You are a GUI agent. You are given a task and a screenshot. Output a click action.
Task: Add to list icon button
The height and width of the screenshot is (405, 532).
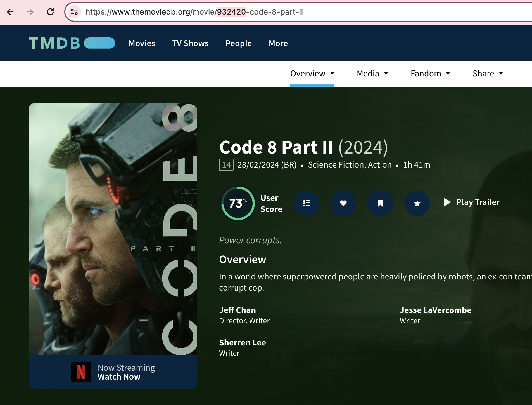point(307,203)
